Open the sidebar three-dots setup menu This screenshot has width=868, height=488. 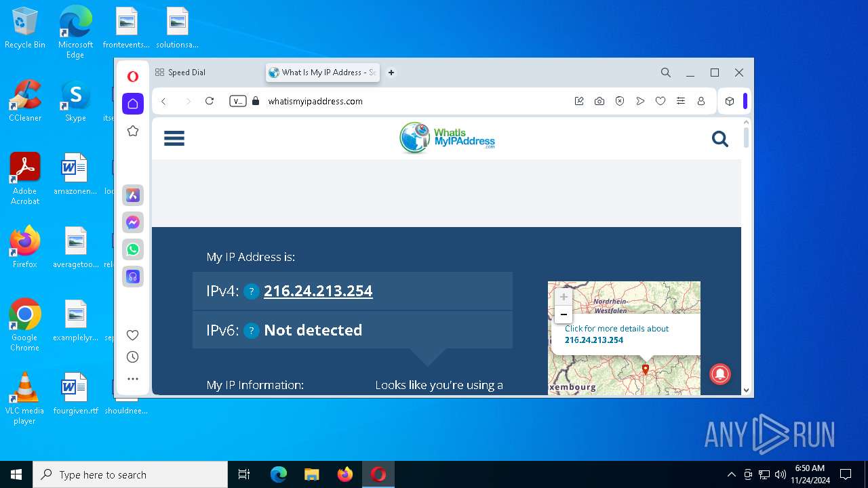[133, 379]
